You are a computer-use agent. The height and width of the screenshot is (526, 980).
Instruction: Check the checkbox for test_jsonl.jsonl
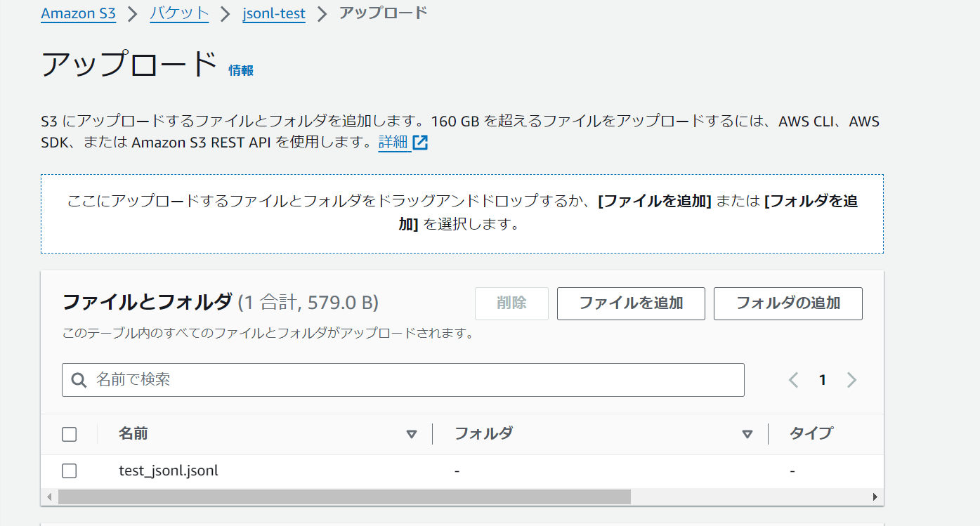pos(69,471)
